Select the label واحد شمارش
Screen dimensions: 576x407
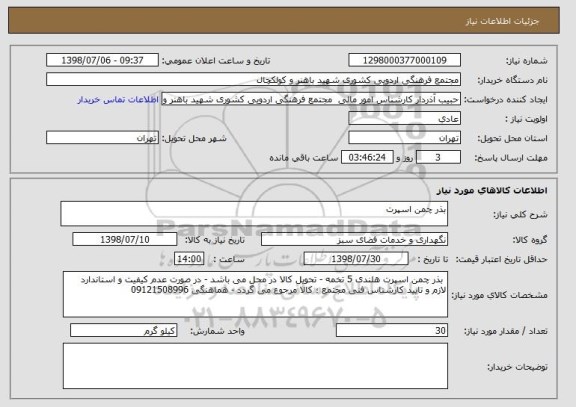point(217,331)
